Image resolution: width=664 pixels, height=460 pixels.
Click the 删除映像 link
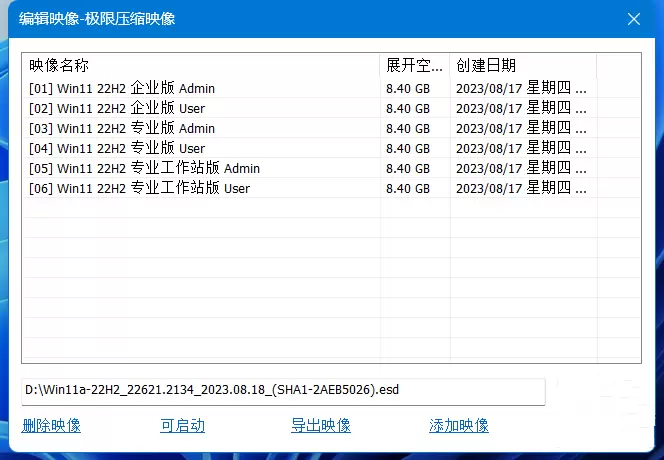click(51, 425)
